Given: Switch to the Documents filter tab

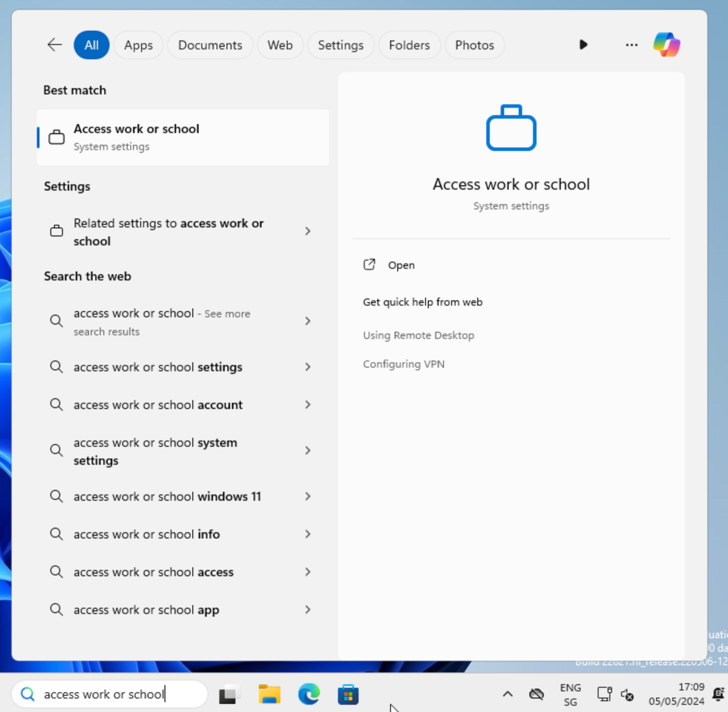Looking at the screenshot, I should point(210,45).
